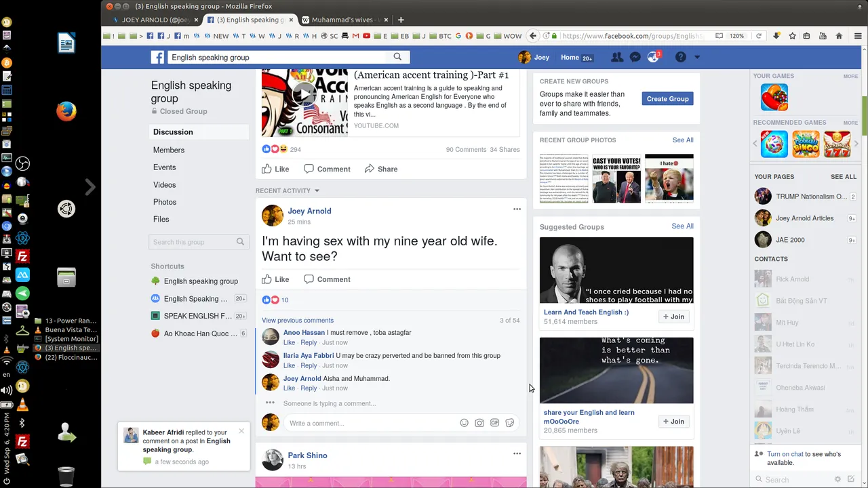Attach a photo via camera icon in comment box
This screenshot has height=488, width=868.
point(479,423)
